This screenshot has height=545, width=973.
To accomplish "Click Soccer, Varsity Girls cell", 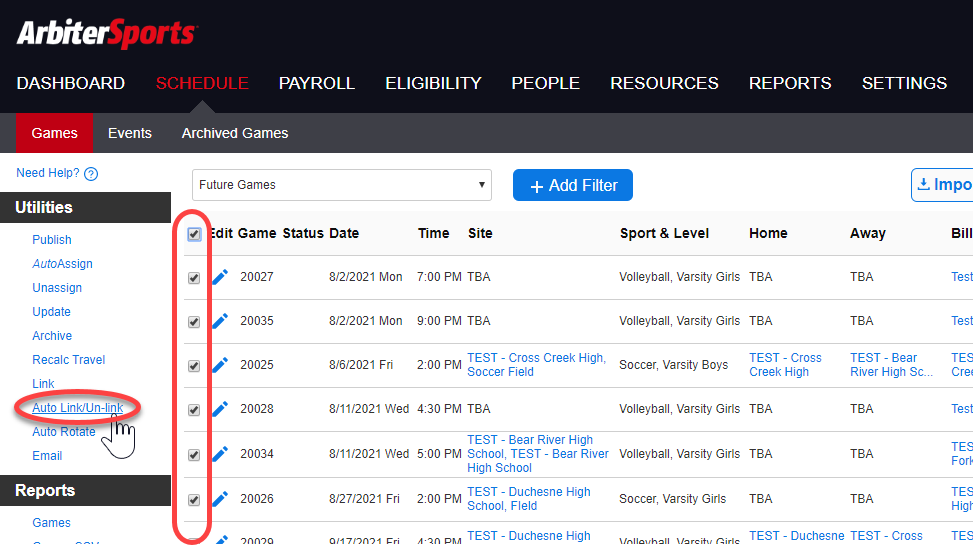I will click(x=673, y=499).
